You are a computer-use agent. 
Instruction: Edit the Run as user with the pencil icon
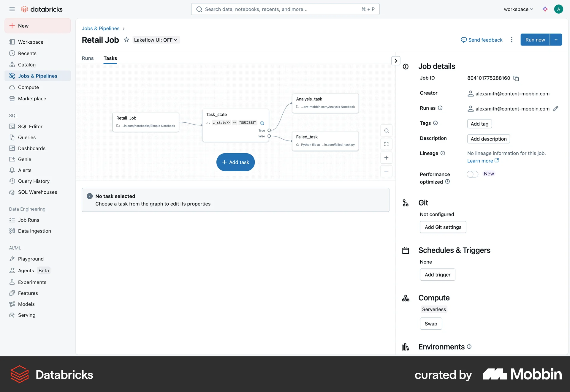click(555, 109)
